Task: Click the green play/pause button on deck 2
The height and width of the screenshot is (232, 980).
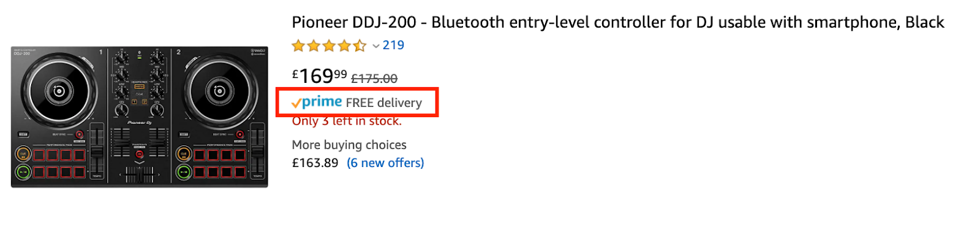Action: (183, 172)
